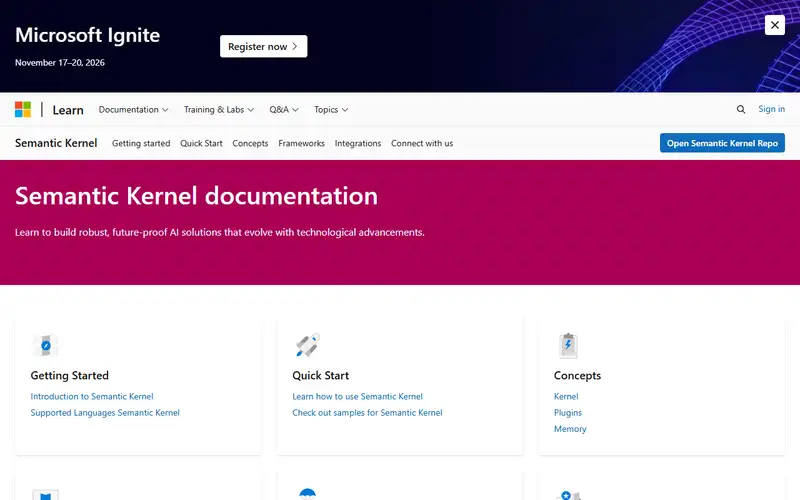Click the Learn home link
800x500 pixels.
pyautogui.click(x=68, y=110)
